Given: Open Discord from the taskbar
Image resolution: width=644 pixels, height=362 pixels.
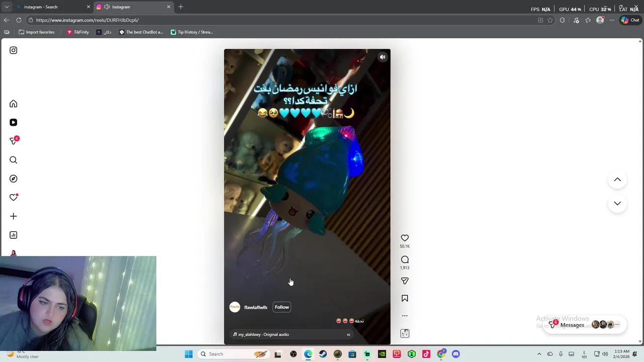Looking at the screenshot, I should tap(456, 354).
